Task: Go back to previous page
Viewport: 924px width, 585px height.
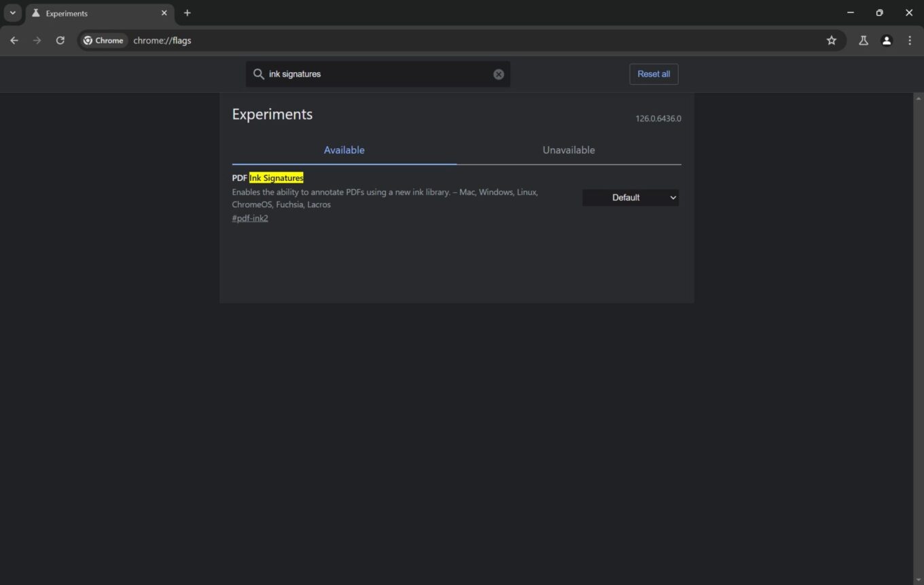Action: click(14, 40)
